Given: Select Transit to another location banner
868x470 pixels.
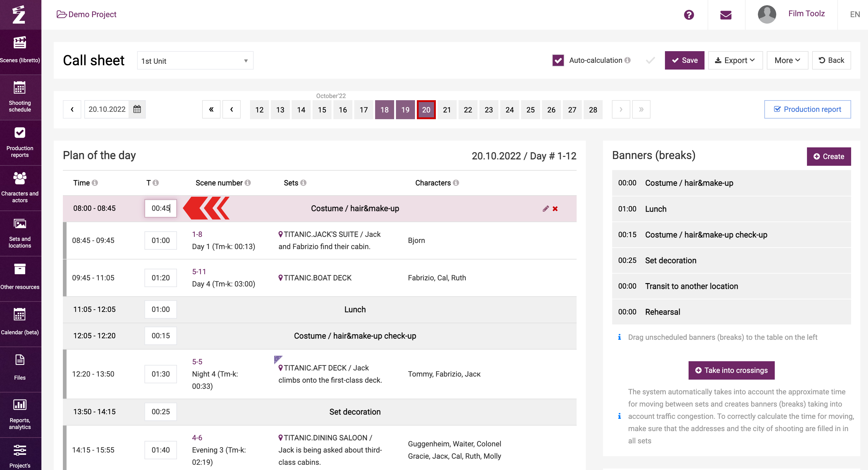Looking at the screenshot, I should click(731, 286).
